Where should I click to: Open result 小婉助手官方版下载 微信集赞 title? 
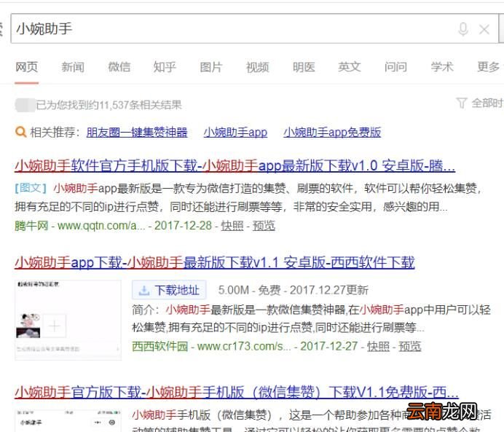tap(237, 393)
